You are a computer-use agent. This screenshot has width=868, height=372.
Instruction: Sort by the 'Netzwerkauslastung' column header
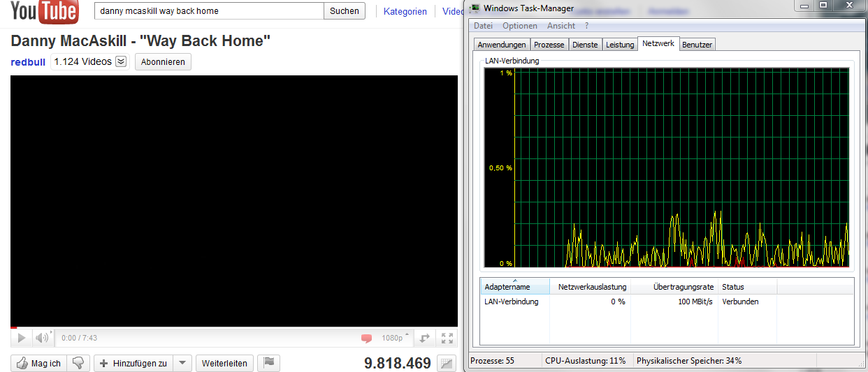point(591,287)
